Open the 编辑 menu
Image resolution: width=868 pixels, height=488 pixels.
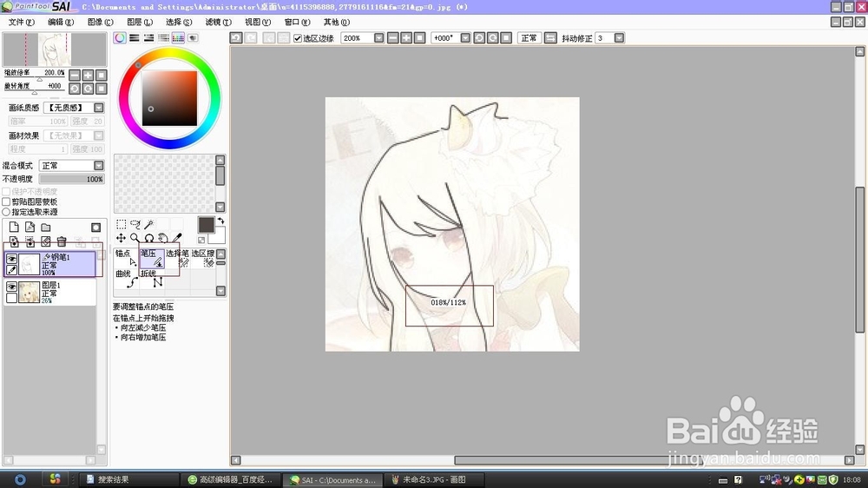pos(61,23)
